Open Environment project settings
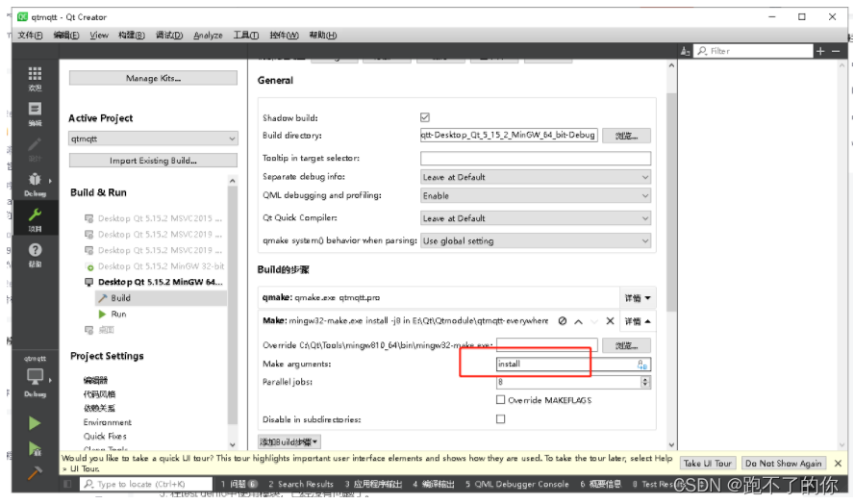 108,422
